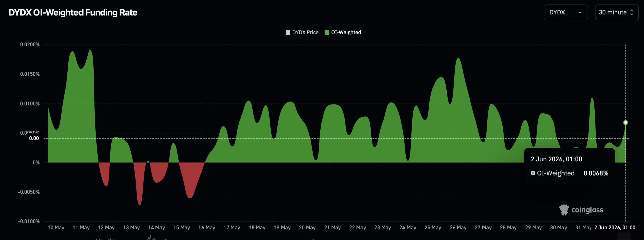This screenshot has height=240, width=644.
Task: Click the grey DYDX Price legend swatch
Action: coord(288,32)
